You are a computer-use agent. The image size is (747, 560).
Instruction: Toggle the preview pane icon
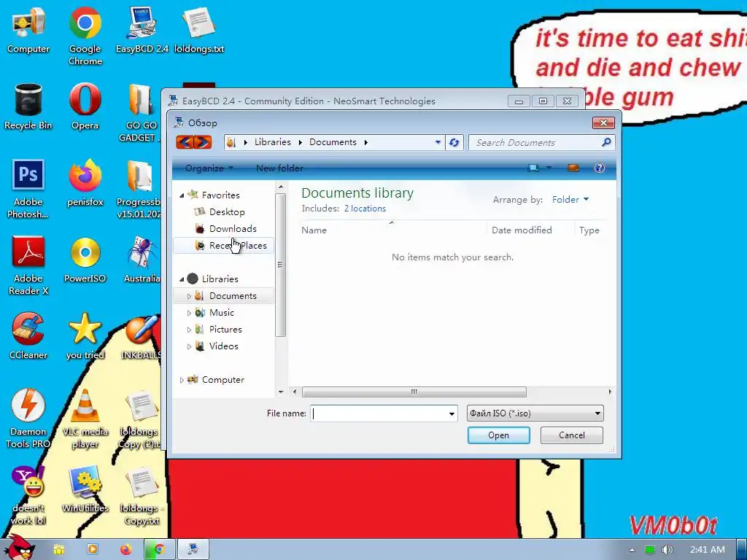coord(573,168)
